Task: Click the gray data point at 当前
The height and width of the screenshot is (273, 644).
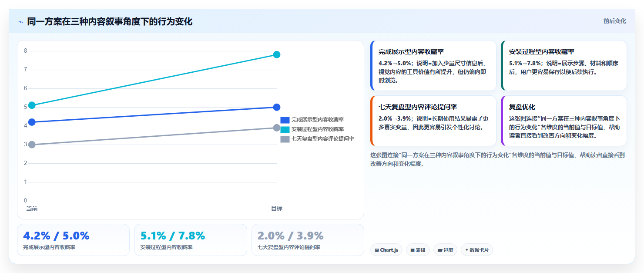Action: click(32, 145)
